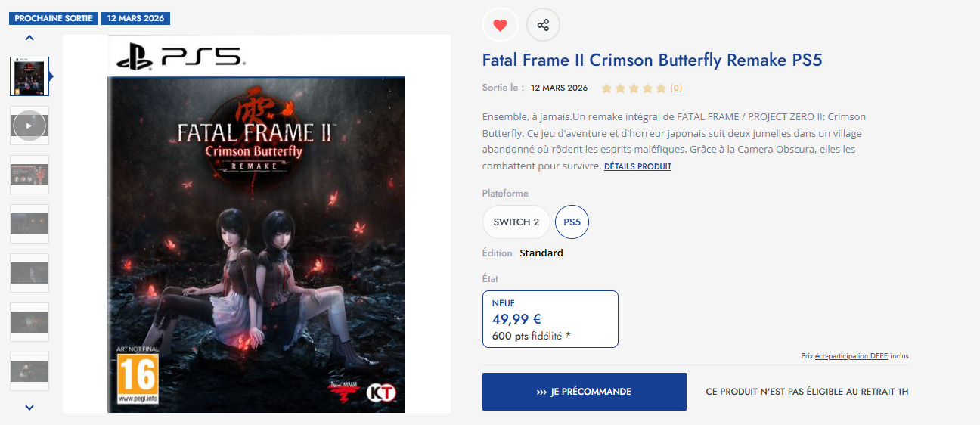View the fifth gallery thumbnail

(29, 272)
